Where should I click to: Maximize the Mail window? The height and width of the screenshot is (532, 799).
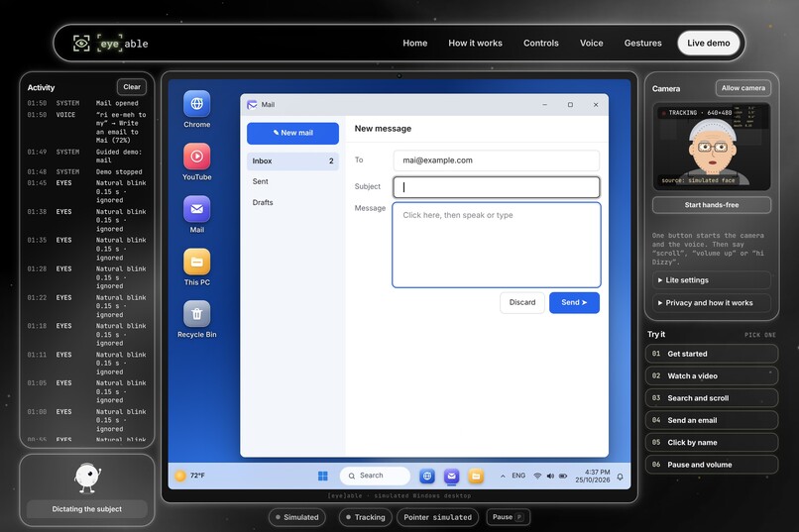point(570,104)
